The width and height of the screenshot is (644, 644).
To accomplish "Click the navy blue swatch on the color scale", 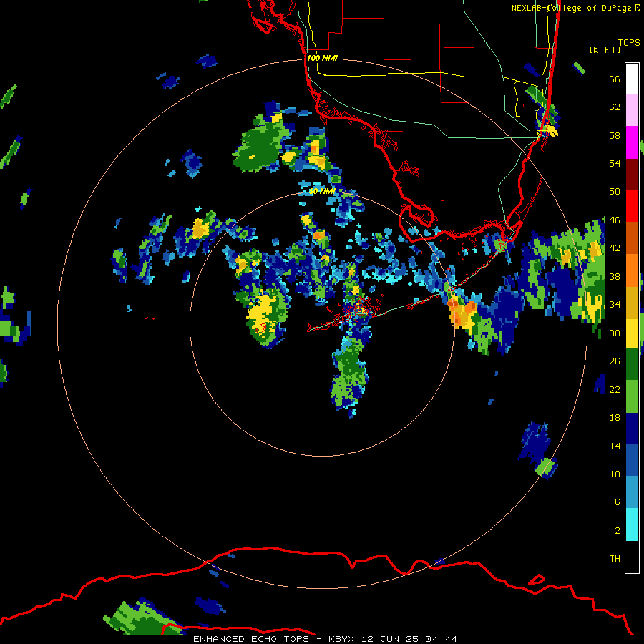I will tap(632, 429).
